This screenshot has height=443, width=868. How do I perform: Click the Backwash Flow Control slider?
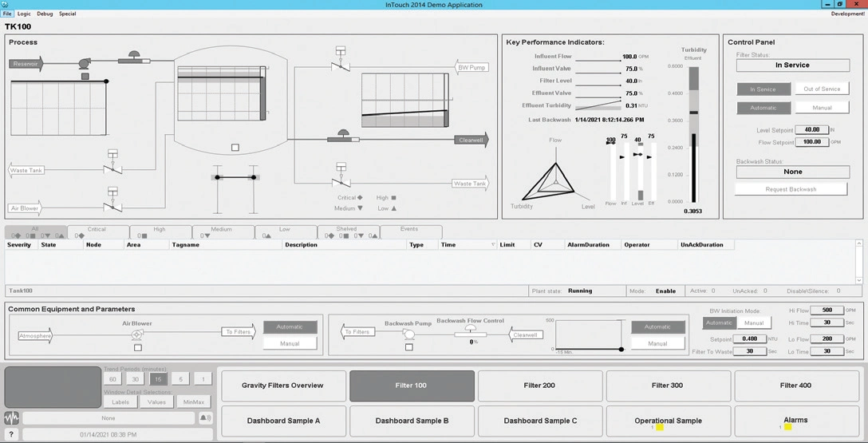pos(471,334)
